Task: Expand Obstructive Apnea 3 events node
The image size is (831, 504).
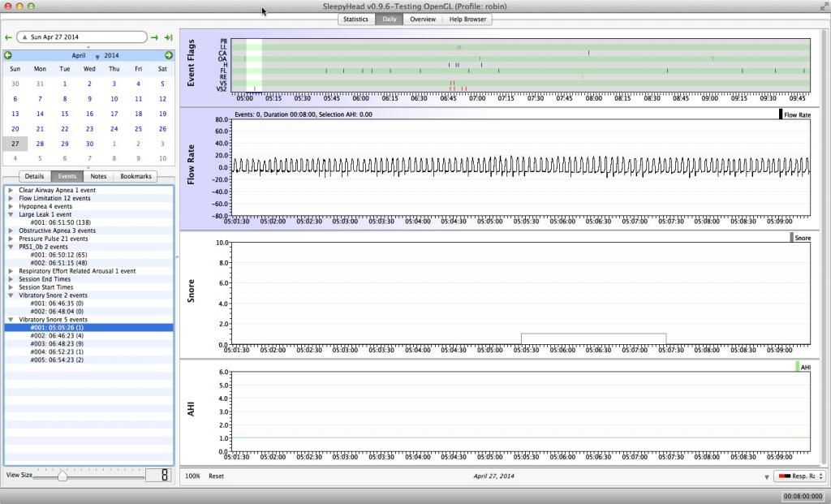Action: pyautogui.click(x=11, y=230)
